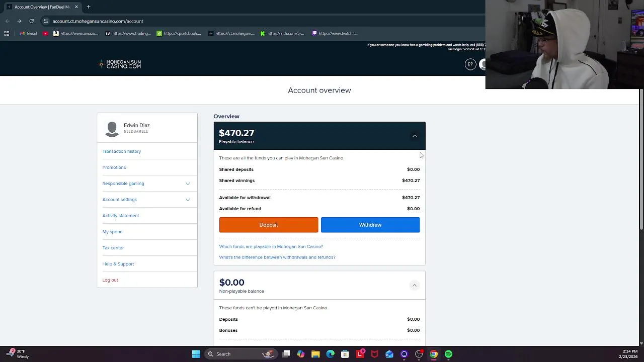Viewport: 644px width, 362px height.
Task: Expand the Responsible gaming chevron
Action: [x=188, y=184]
